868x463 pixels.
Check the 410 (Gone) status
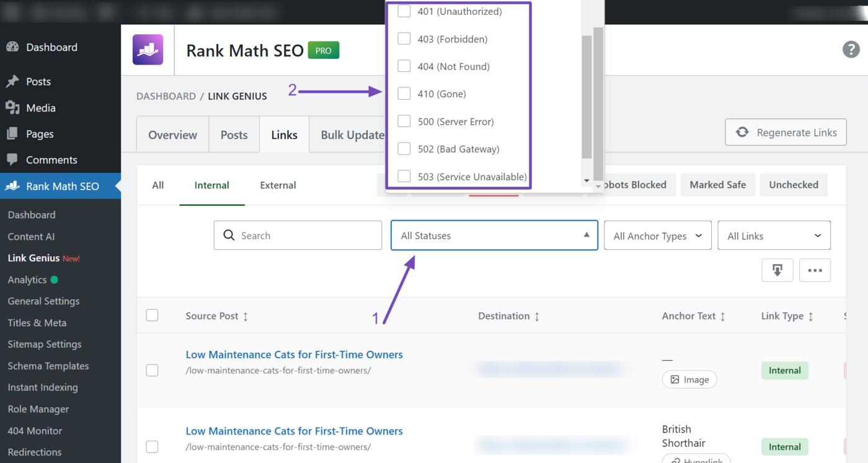pyautogui.click(x=404, y=94)
